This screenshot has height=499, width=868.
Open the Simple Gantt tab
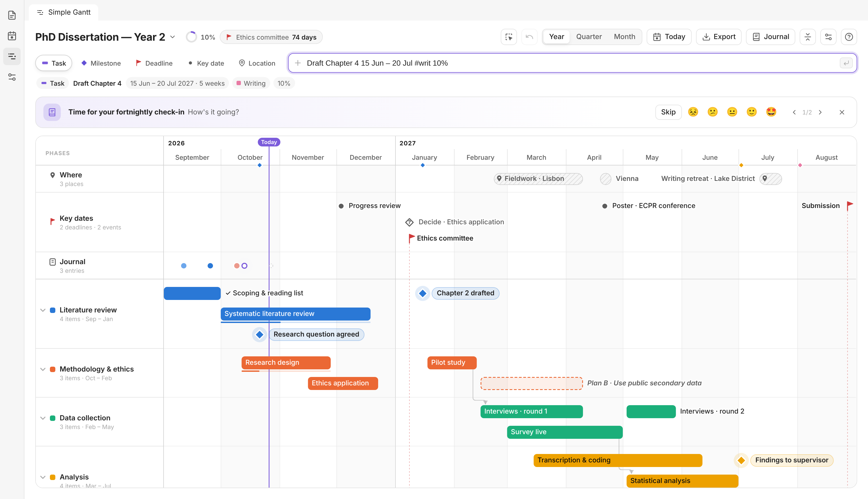pos(64,12)
